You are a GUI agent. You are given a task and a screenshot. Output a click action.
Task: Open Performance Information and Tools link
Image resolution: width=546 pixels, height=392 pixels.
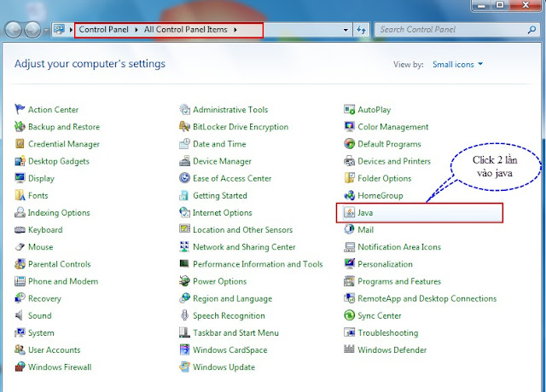pyautogui.click(x=258, y=264)
